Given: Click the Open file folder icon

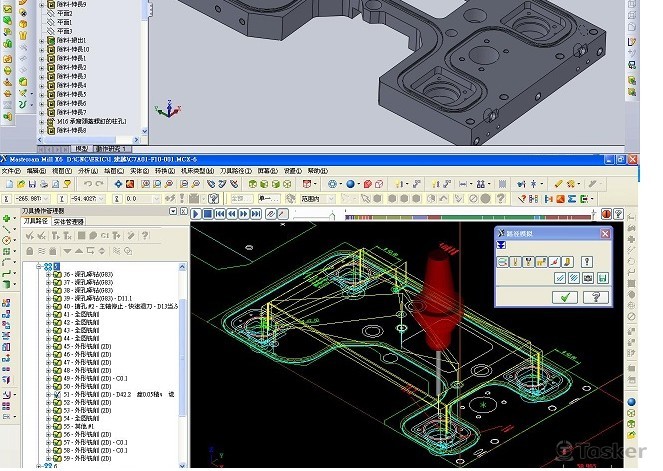Looking at the screenshot, I should click(x=21, y=184).
